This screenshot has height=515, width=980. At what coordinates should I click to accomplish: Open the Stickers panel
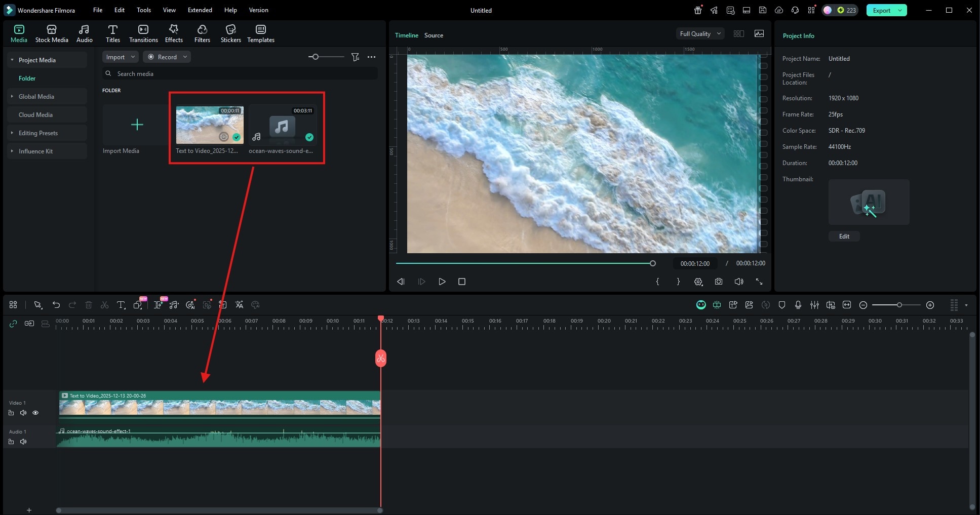click(x=230, y=33)
